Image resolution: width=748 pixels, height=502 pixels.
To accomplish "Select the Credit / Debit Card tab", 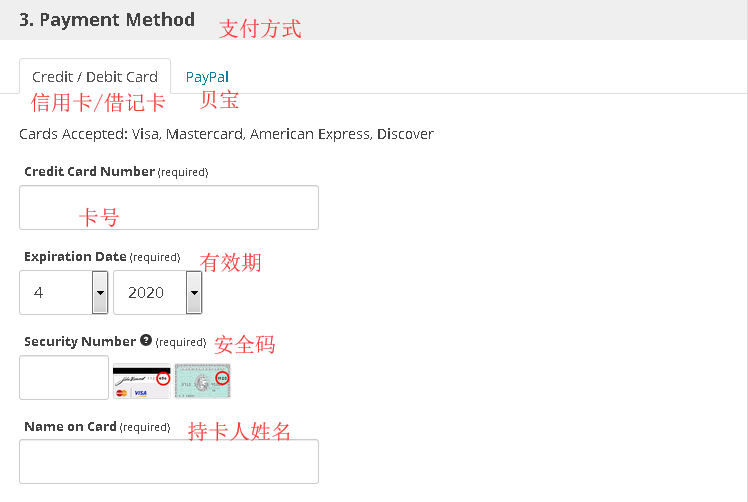I will tap(95, 77).
